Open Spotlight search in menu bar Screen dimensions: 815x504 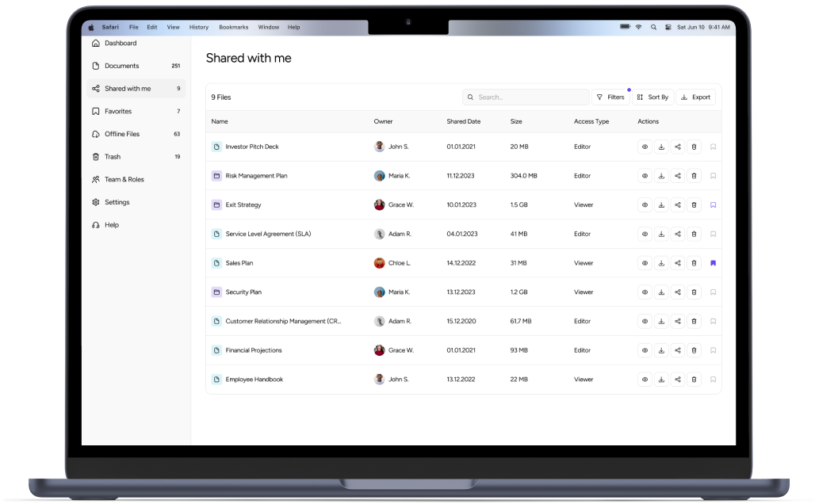653,27
